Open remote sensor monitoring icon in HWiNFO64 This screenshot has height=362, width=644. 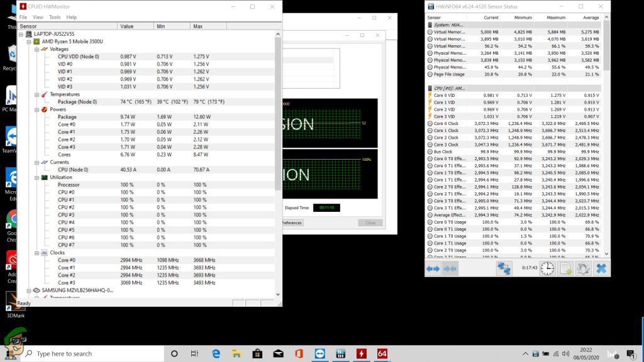point(504,268)
